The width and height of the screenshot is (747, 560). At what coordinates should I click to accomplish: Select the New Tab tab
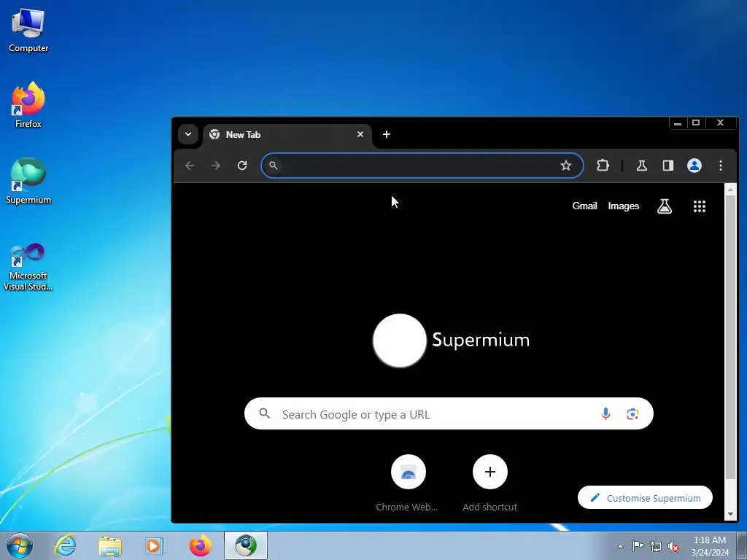pos(287,135)
